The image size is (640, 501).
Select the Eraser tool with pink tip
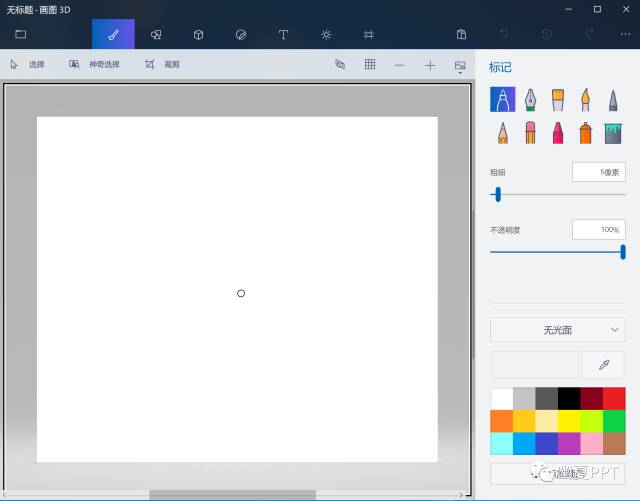point(530,133)
